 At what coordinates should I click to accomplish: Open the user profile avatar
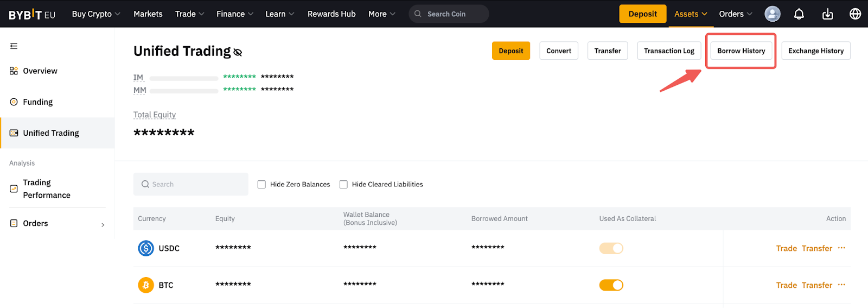[772, 14]
